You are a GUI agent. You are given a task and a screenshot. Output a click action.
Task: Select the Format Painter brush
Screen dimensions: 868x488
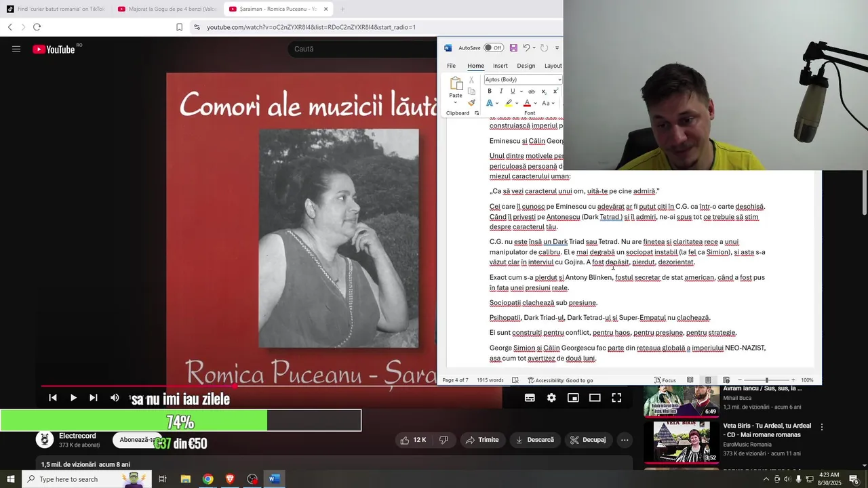472,103
